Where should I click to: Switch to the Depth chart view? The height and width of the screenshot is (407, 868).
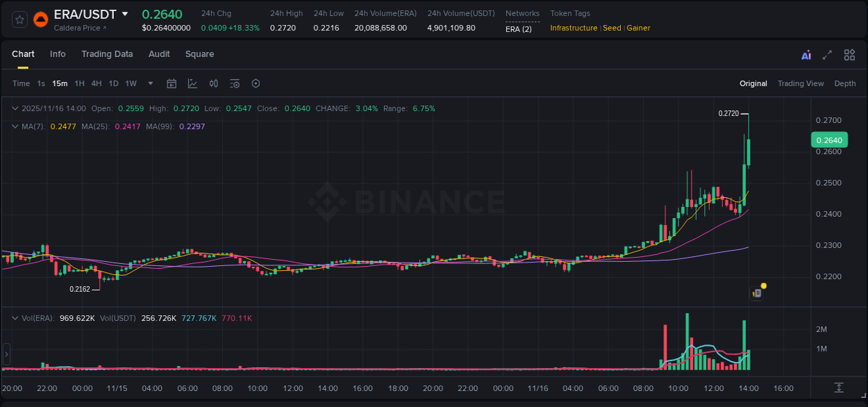coord(845,83)
